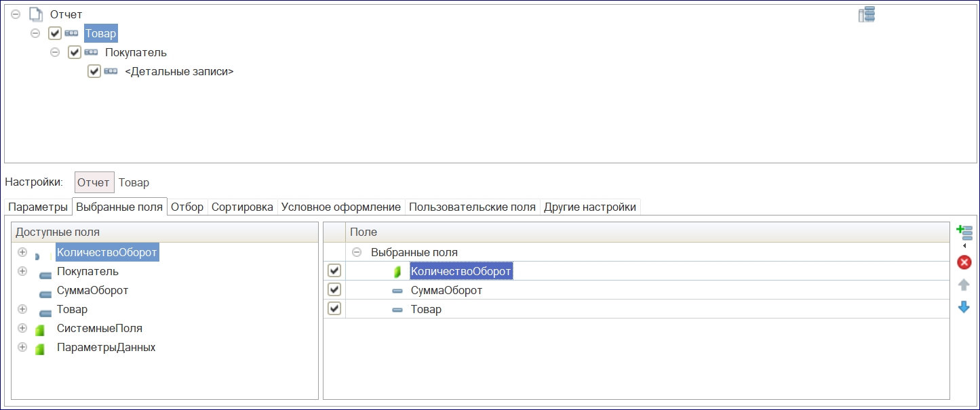The width and height of the screenshot is (980, 410).
Task: Expand the СистемныеПоля node
Action: click(x=22, y=328)
